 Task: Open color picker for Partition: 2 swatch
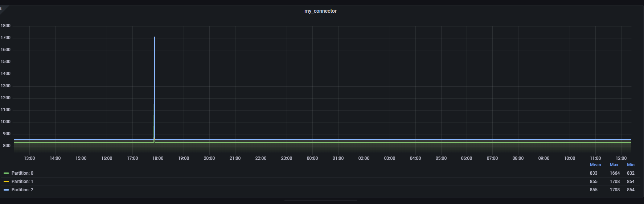(x=6, y=190)
